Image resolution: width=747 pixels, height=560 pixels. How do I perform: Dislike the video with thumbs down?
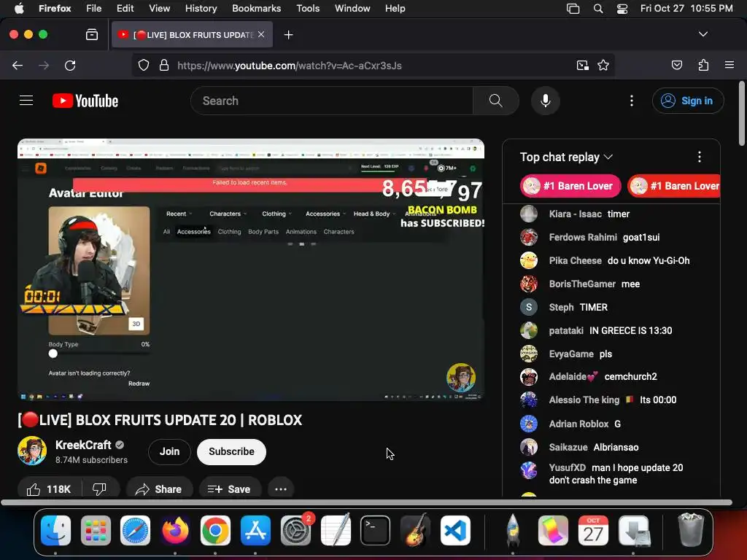(99, 489)
